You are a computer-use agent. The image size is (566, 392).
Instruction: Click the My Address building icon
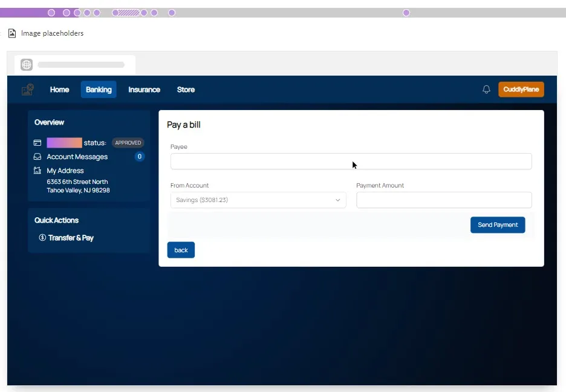[37, 171]
